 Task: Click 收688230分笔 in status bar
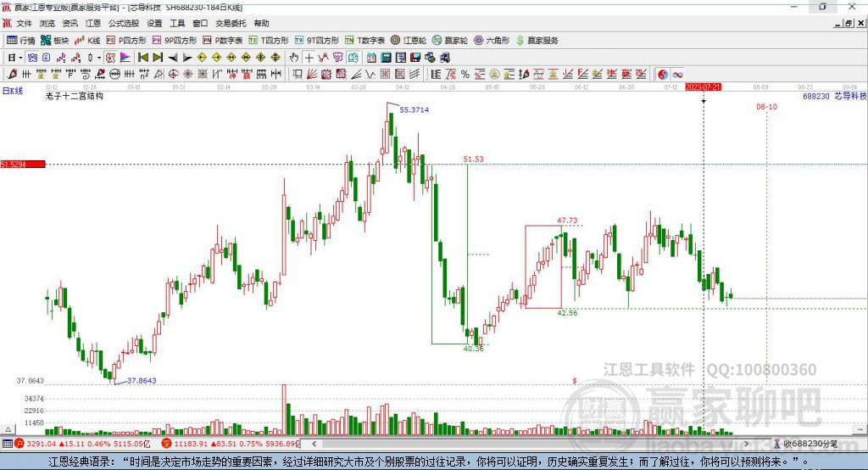coord(810,444)
